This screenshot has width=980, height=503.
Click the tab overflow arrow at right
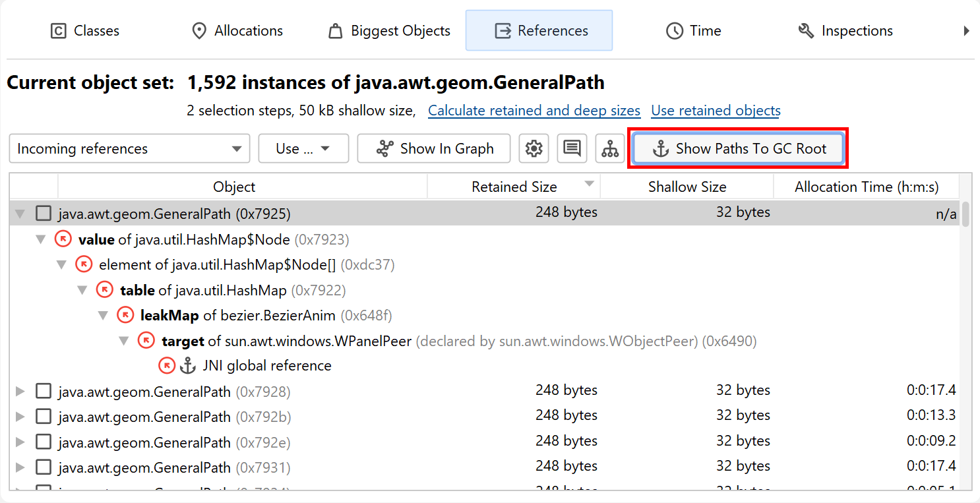coord(966,31)
